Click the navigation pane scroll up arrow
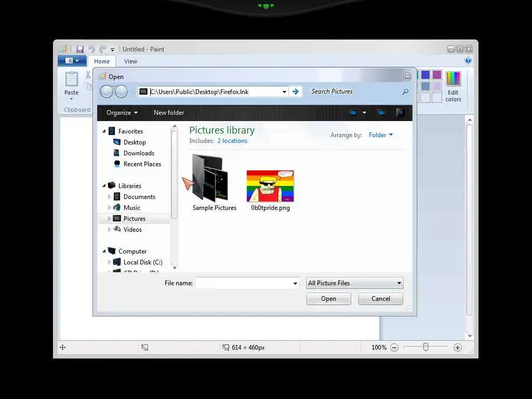This screenshot has height=399, width=532. (x=175, y=127)
